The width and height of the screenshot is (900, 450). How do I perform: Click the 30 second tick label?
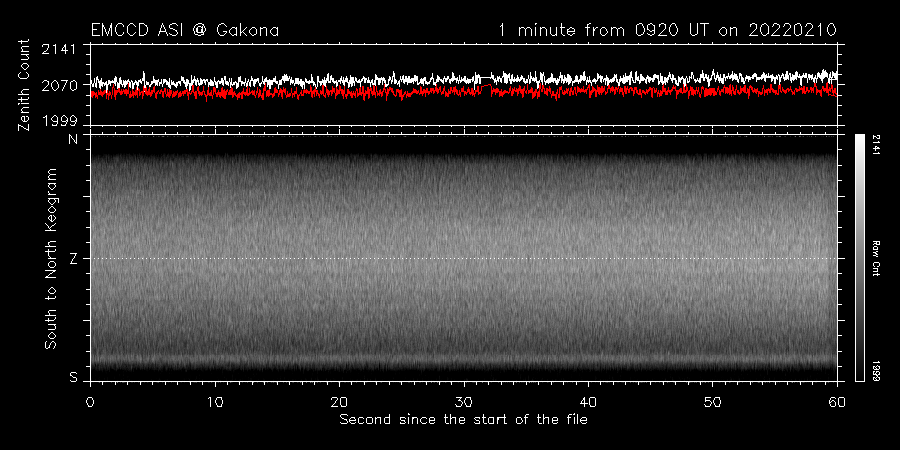click(464, 402)
